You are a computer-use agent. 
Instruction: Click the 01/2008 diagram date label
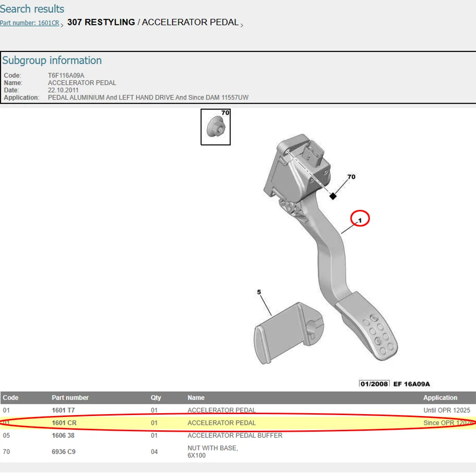click(x=374, y=384)
